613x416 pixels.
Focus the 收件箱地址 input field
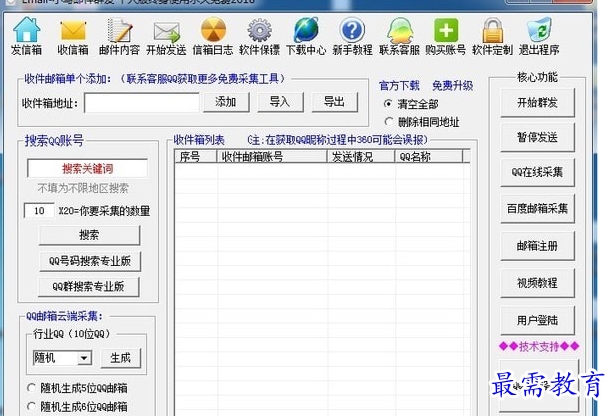click(x=142, y=103)
